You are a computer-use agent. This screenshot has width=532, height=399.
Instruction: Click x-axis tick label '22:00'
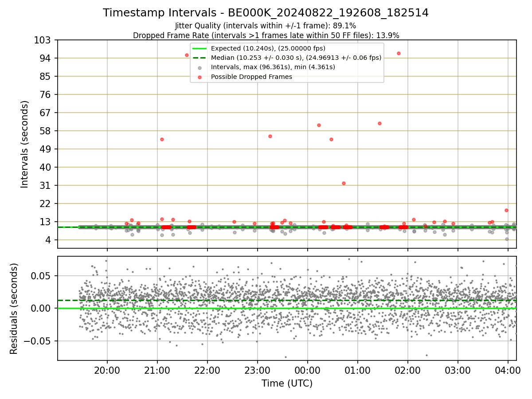tap(207, 370)
